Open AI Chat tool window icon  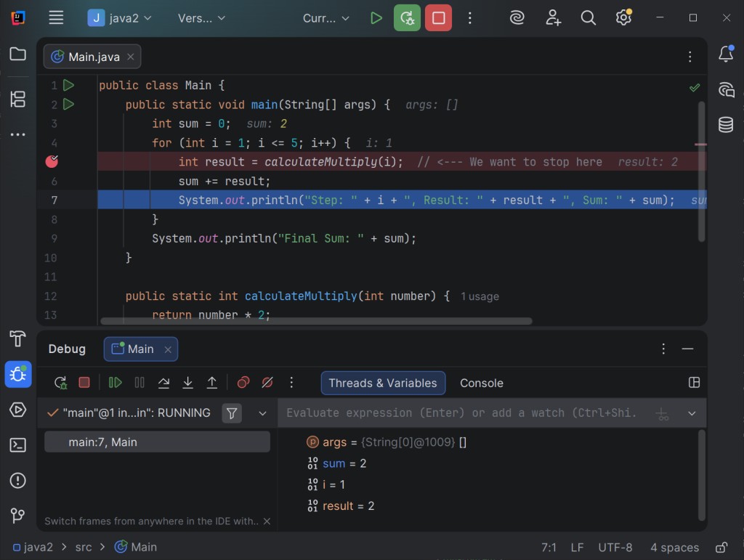click(x=726, y=89)
